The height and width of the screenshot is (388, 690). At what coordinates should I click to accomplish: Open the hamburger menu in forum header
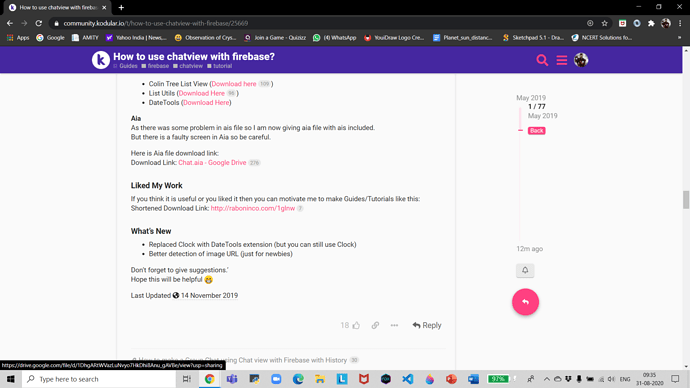pyautogui.click(x=562, y=60)
